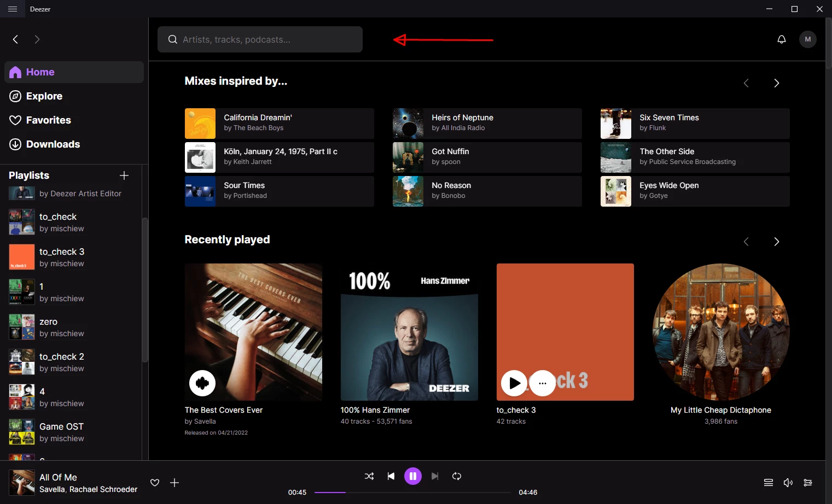Screen dimensions: 832x504
Task: Add All Of Me to a playlist
Action: pos(174,483)
